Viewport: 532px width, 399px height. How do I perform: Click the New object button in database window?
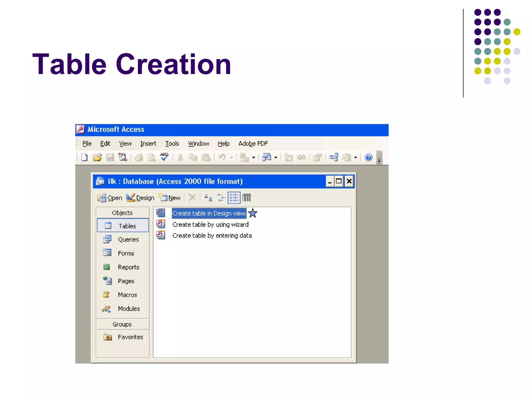pyautogui.click(x=170, y=198)
